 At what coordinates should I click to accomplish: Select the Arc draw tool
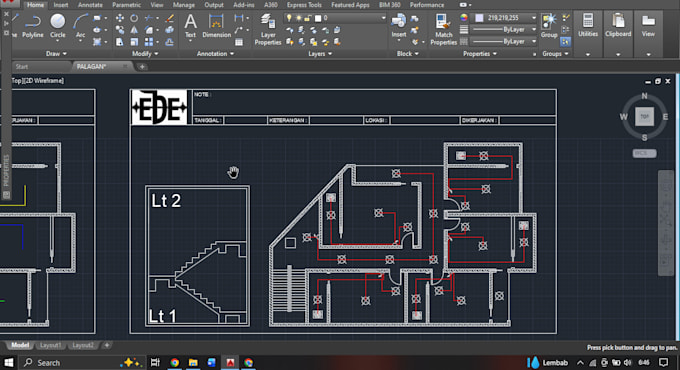pyautogui.click(x=81, y=26)
